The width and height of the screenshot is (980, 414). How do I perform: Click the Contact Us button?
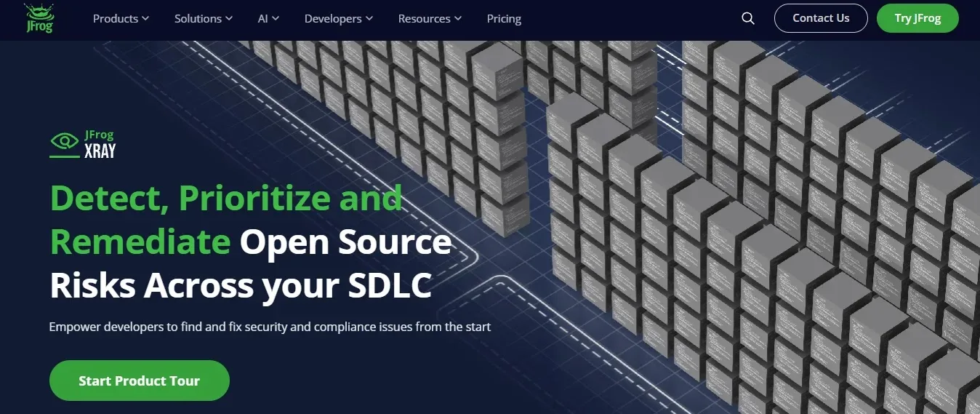[821, 18]
